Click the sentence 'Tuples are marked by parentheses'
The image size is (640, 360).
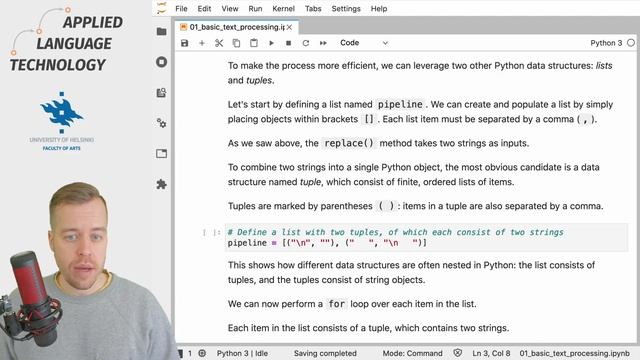pos(416,206)
